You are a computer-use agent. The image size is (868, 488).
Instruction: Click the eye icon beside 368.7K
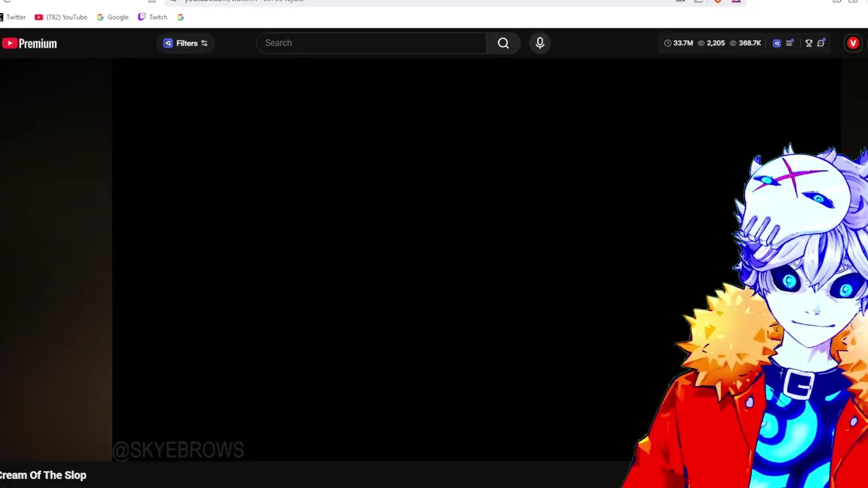(x=733, y=43)
